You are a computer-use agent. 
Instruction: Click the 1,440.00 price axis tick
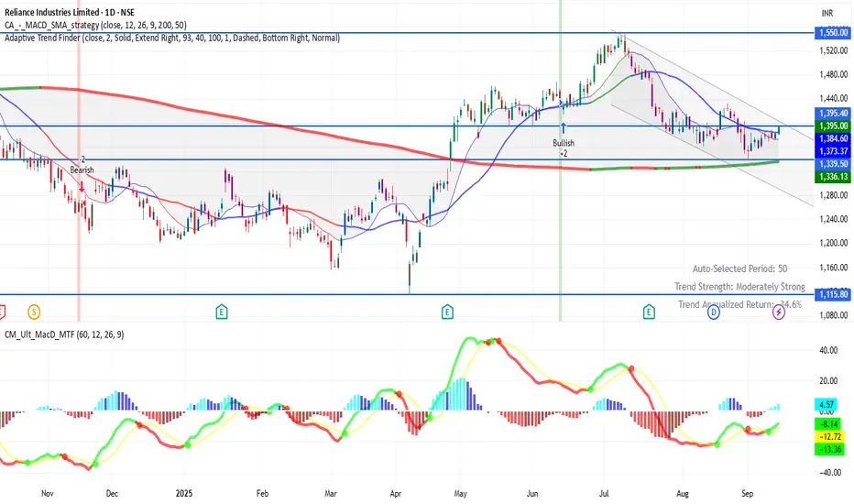click(x=833, y=99)
